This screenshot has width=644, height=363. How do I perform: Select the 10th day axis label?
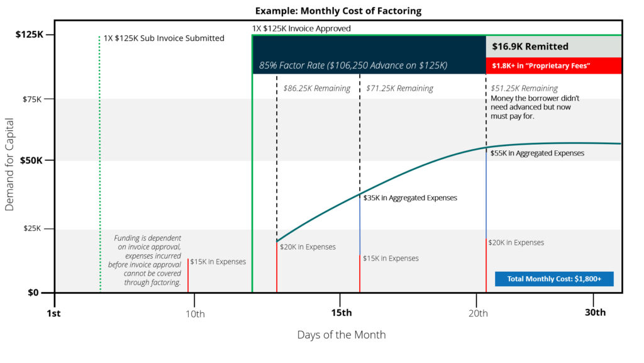pyautogui.click(x=194, y=313)
